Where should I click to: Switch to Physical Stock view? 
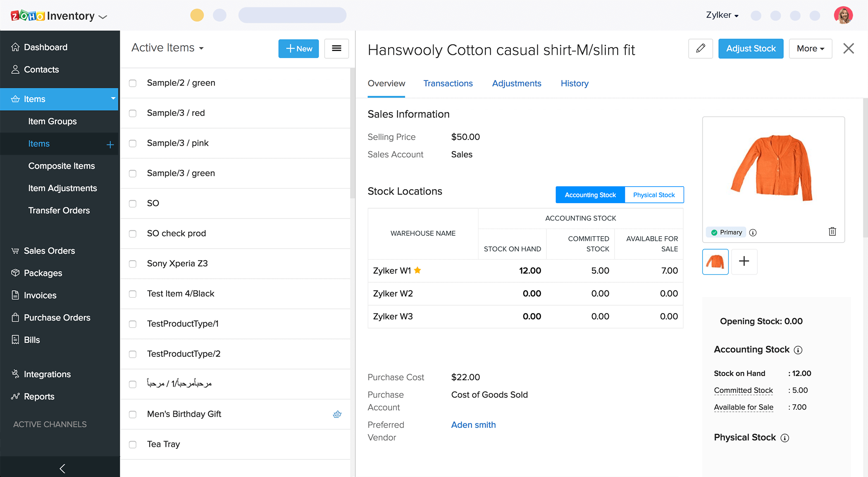(653, 195)
